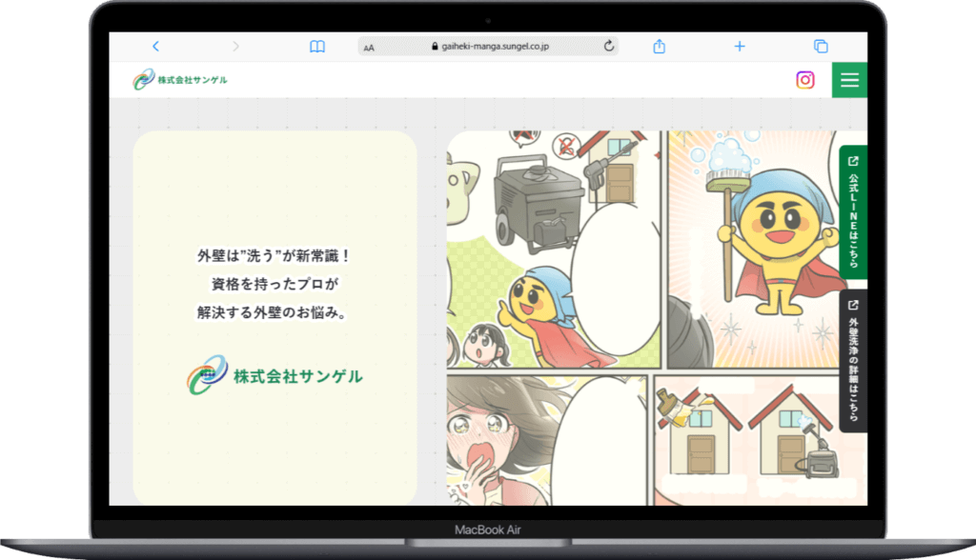Click the large 株式会社サンゲル logo in the card
Screen dimensions: 976x560
(274, 375)
